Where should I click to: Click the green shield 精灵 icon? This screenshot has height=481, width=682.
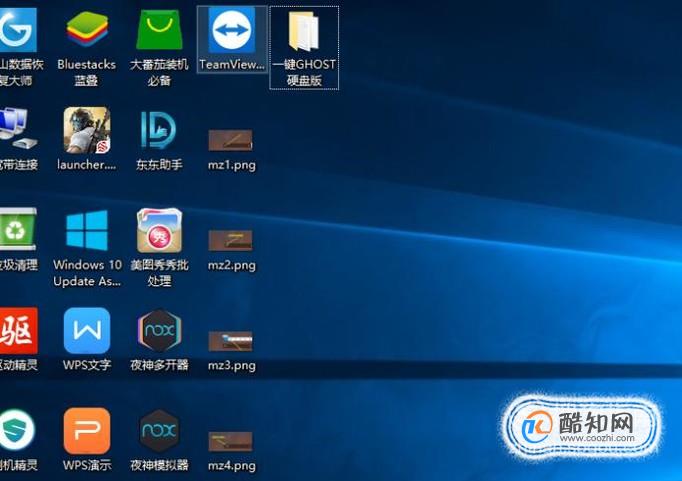coord(17,430)
